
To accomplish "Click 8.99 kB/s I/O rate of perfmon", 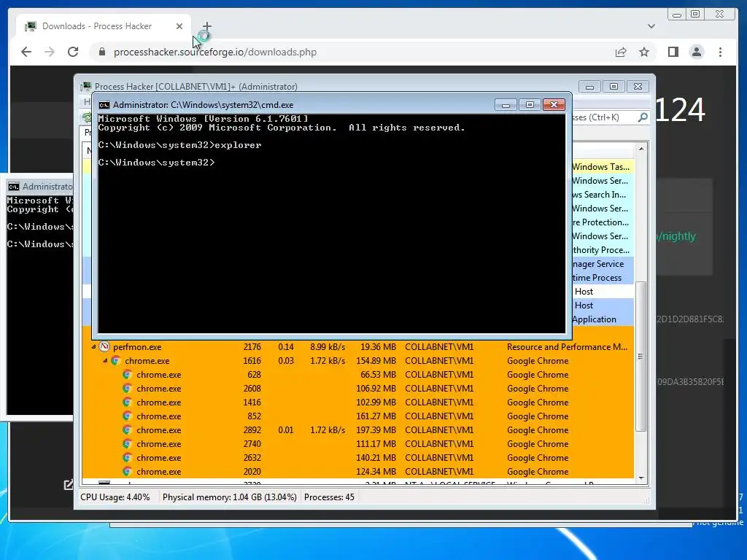I will coord(328,346).
